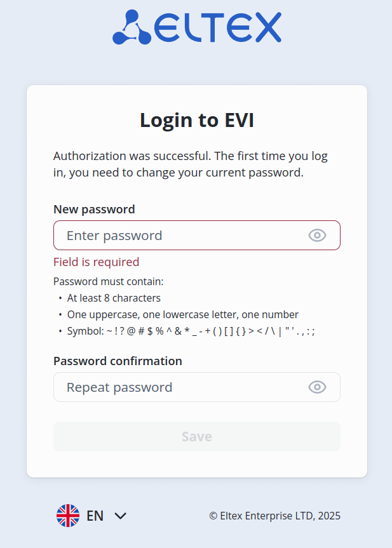The height and width of the screenshot is (548, 392).
Task: Click the "At least 8 characters" rule
Action: tap(114, 298)
